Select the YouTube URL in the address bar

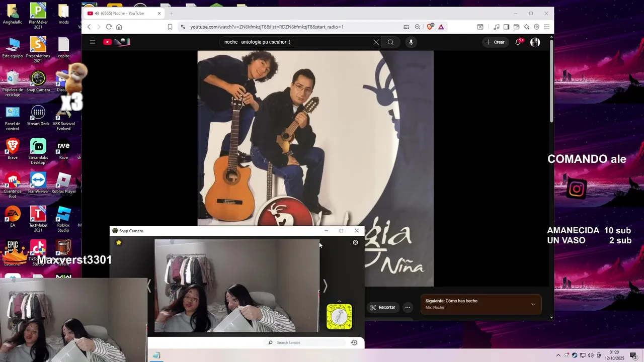pos(267,27)
